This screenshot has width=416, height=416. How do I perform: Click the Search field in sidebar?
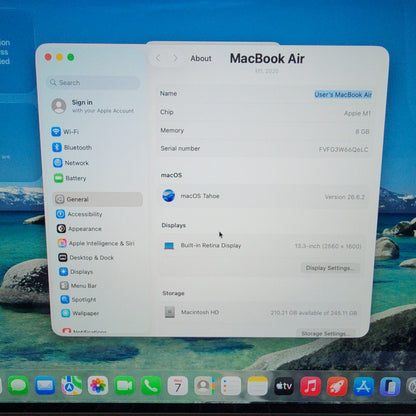(x=93, y=82)
